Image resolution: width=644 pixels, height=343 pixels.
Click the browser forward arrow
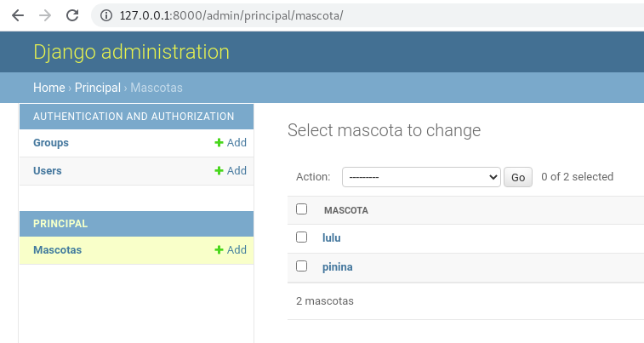[x=45, y=15]
